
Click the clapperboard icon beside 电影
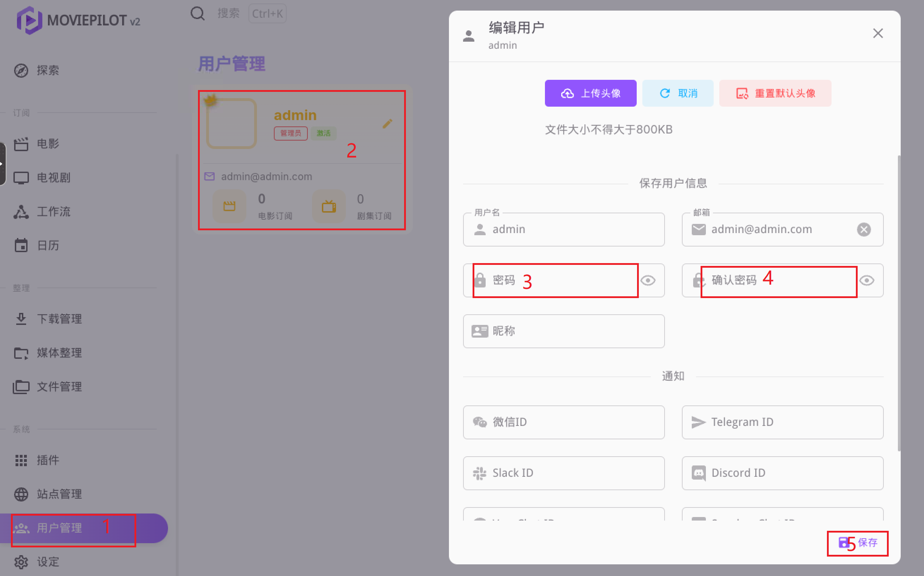click(21, 144)
